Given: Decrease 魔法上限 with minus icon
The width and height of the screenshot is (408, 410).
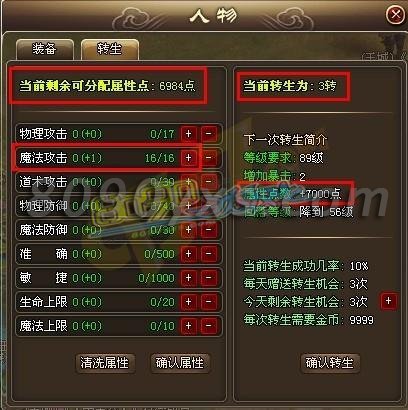Looking at the screenshot, I should [209, 326].
